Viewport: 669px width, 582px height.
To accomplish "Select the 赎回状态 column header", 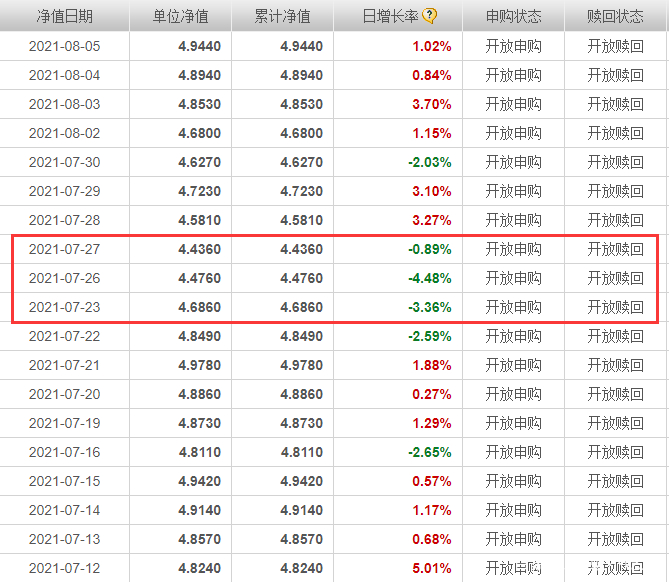I will (x=615, y=16).
